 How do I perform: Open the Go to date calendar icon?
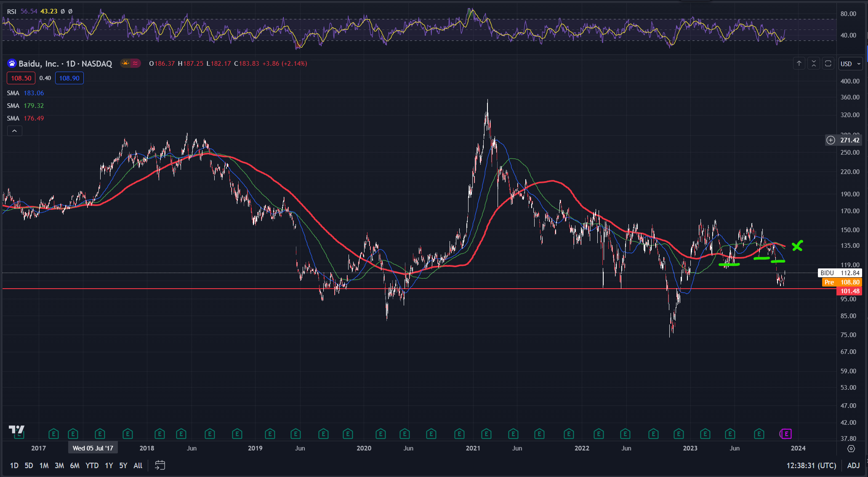coord(160,465)
